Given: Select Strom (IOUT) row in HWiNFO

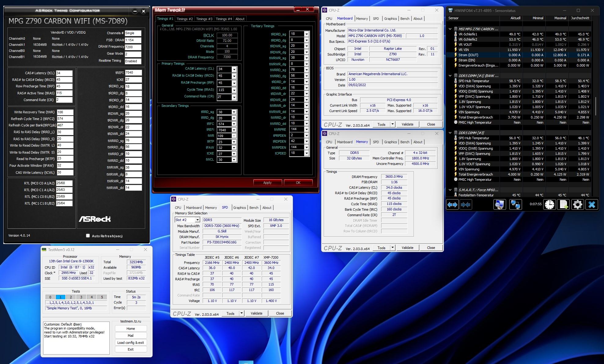Looking at the screenshot, I should tap(519, 55).
